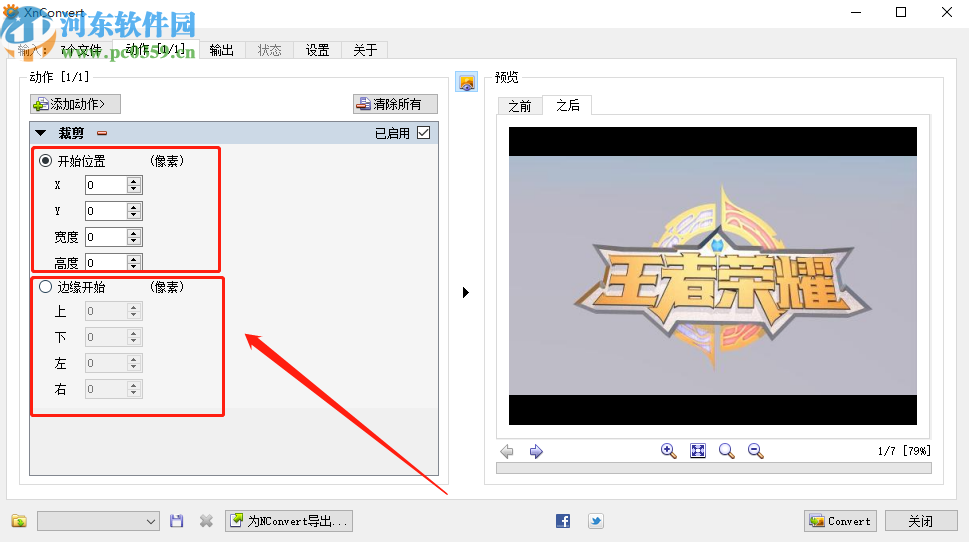Select Start position (开始位置) radio button

click(x=45, y=161)
